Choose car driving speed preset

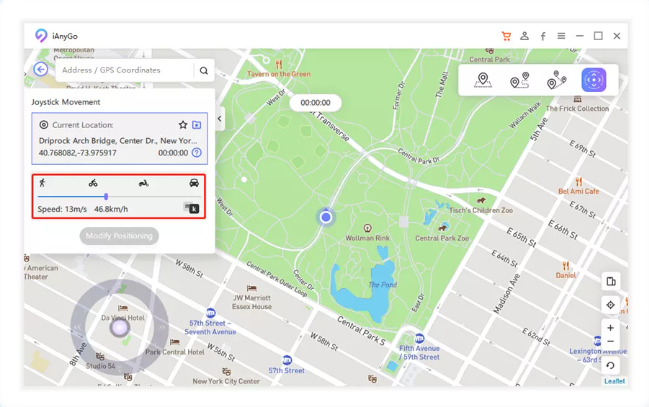[194, 183]
